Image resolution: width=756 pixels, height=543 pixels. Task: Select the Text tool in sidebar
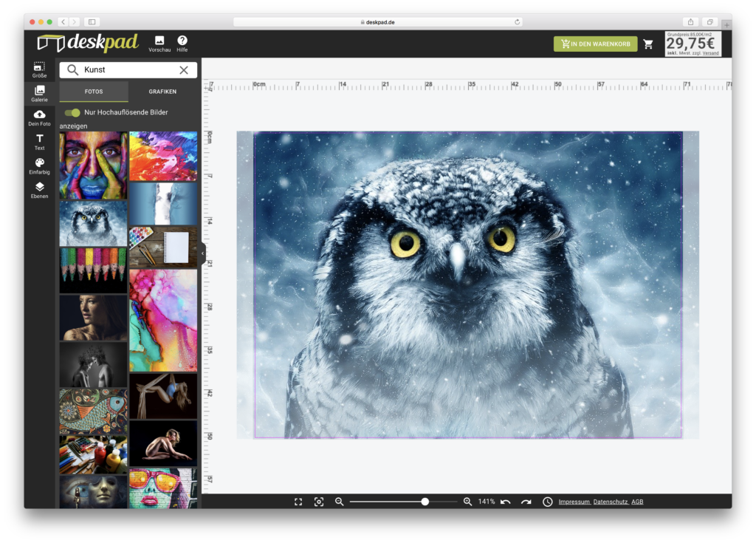pyautogui.click(x=39, y=142)
